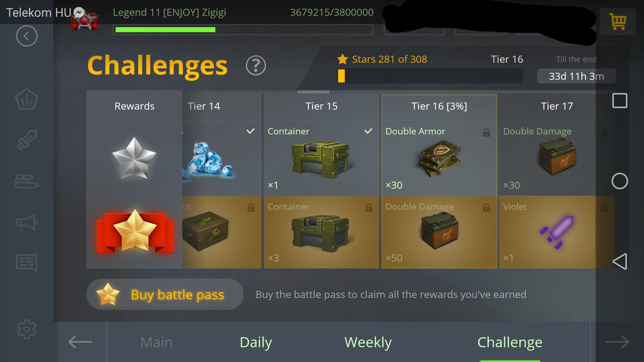
Task: Select the Main tab
Action: coord(156,342)
